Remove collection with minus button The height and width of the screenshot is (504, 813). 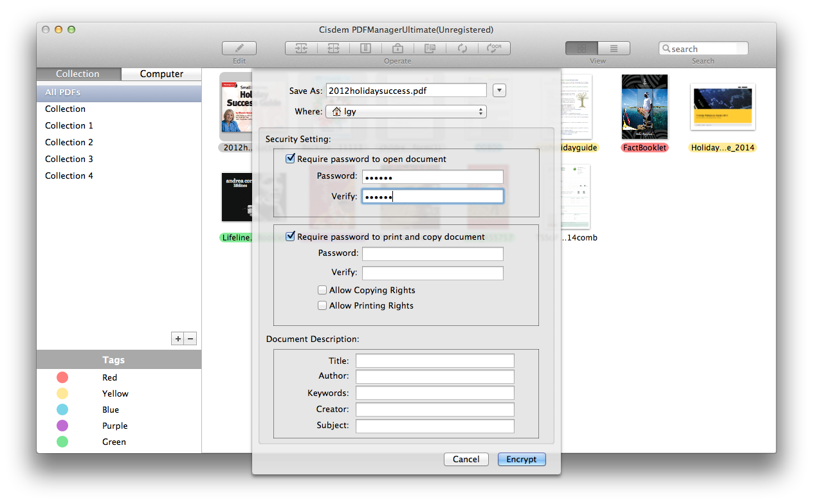pos(190,339)
